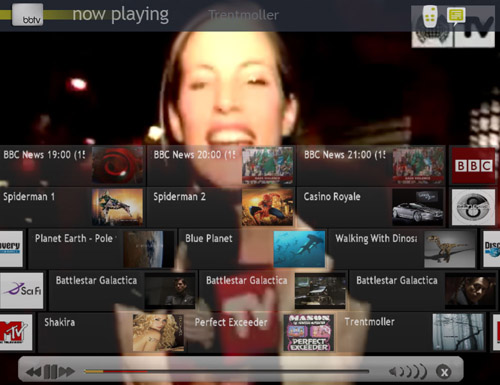Screen dimensions: 500x385
Task: Close the player control bar
Action: 444,372
